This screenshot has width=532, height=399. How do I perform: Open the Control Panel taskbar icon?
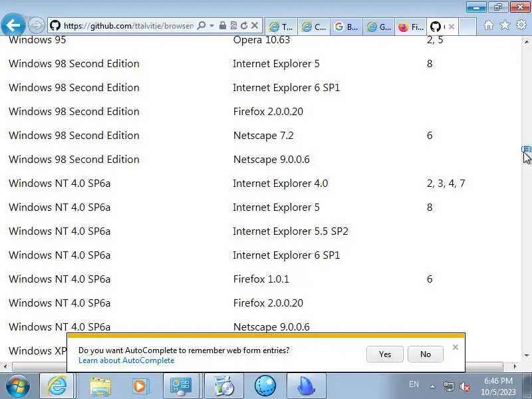coord(181,386)
